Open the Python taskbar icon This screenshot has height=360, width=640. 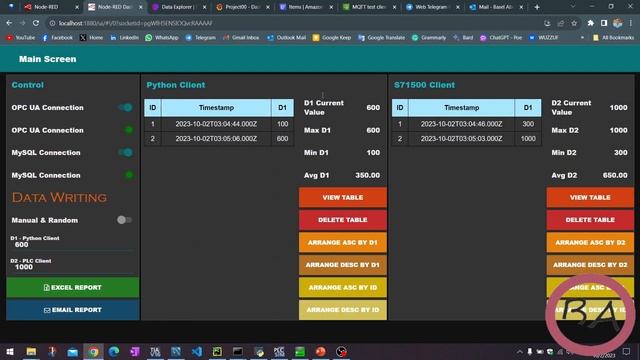[259, 351]
